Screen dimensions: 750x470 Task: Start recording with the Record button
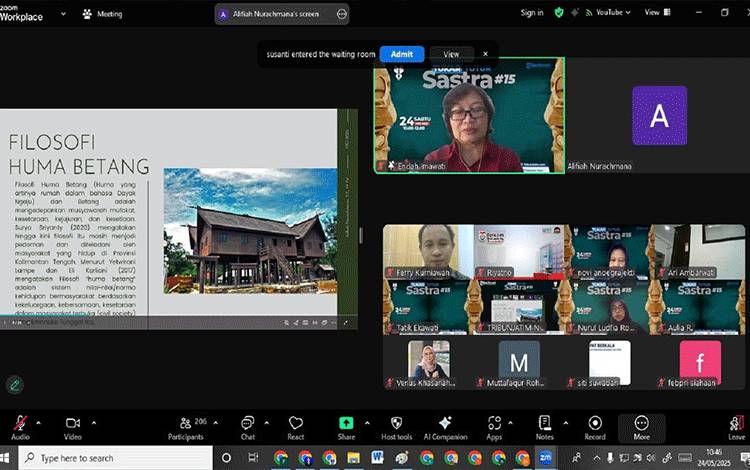point(595,427)
